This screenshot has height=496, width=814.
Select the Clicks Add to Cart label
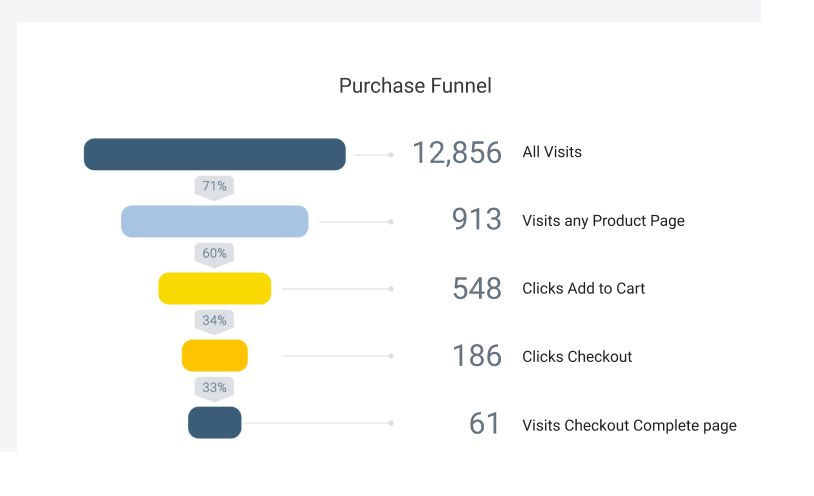(x=584, y=288)
